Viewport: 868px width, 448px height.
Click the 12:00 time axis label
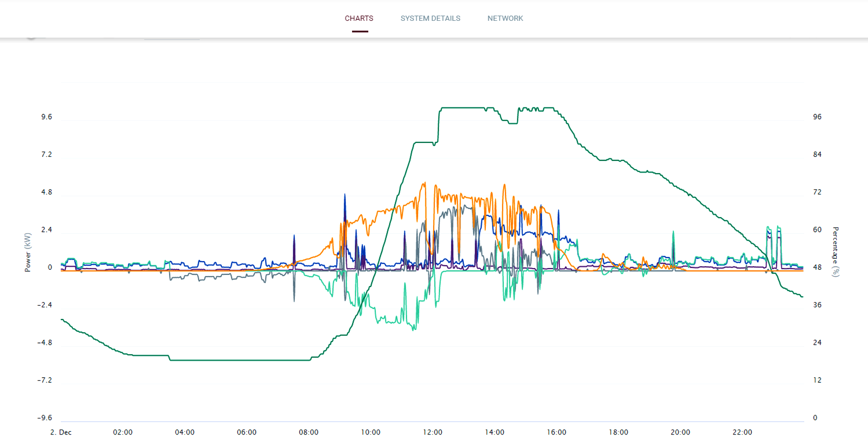(432, 432)
